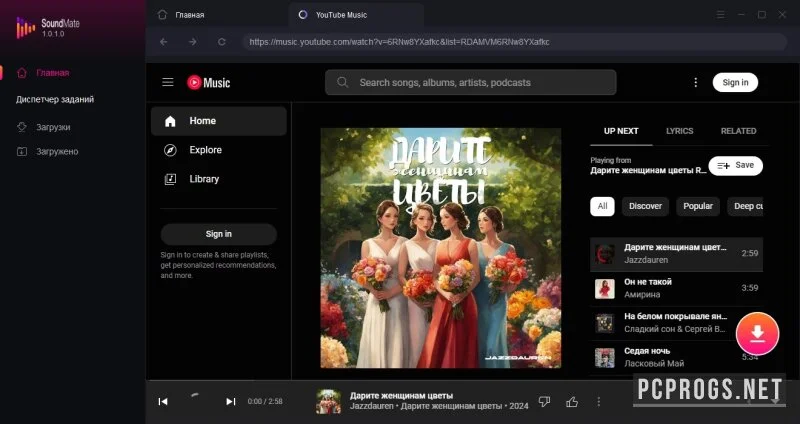Click the Он не такой track thumbnail
The height and width of the screenshot is (424, 800).
click(605, 288)
